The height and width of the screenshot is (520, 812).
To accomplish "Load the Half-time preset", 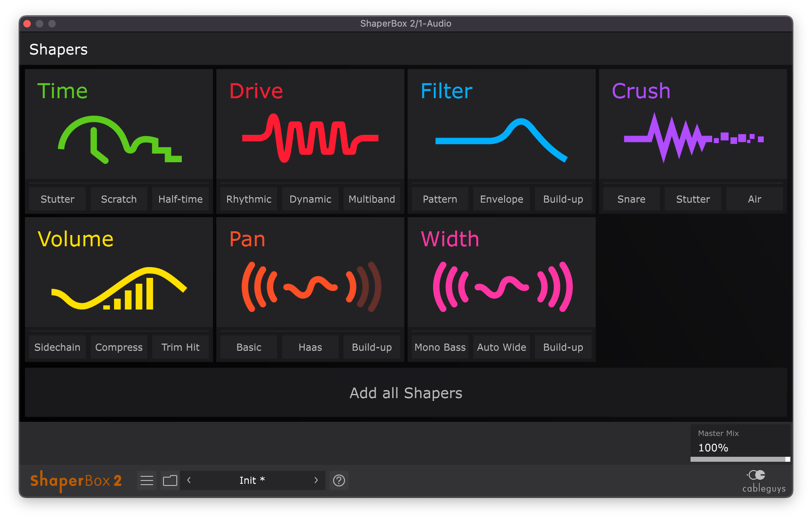I will [181, 199].
